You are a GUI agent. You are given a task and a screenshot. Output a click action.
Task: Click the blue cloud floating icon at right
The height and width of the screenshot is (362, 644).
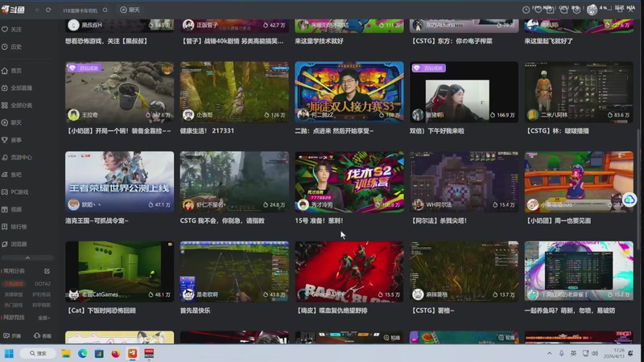[629, 200]
